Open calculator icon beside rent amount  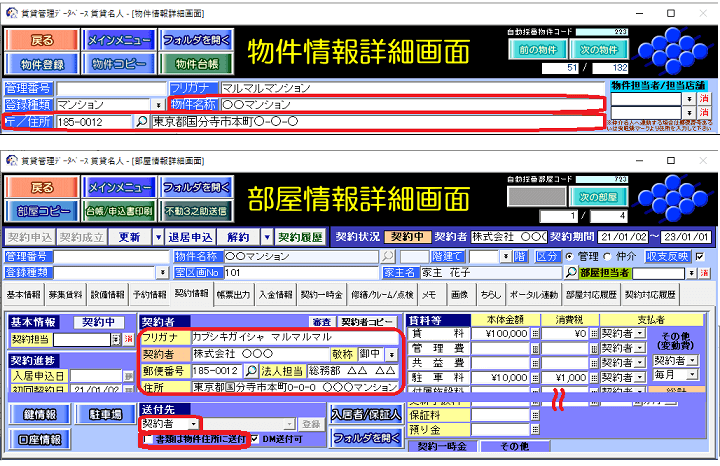(x=535, y=334)
